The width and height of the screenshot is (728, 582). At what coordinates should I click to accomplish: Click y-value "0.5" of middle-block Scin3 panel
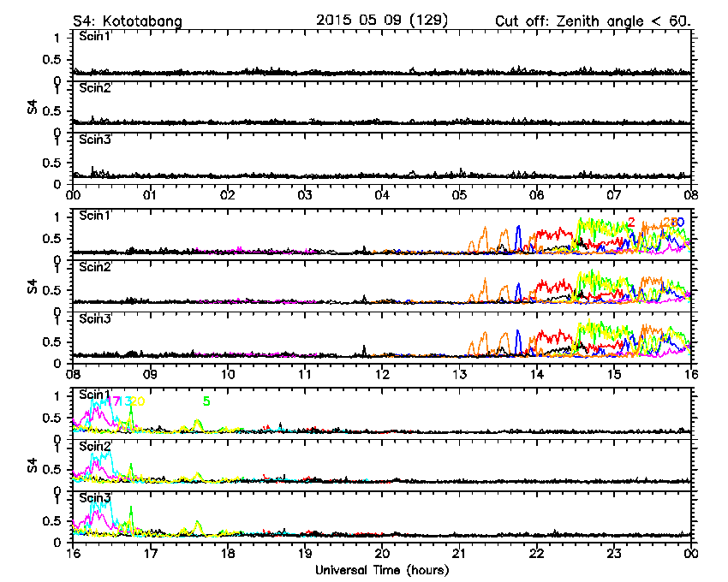51,342
